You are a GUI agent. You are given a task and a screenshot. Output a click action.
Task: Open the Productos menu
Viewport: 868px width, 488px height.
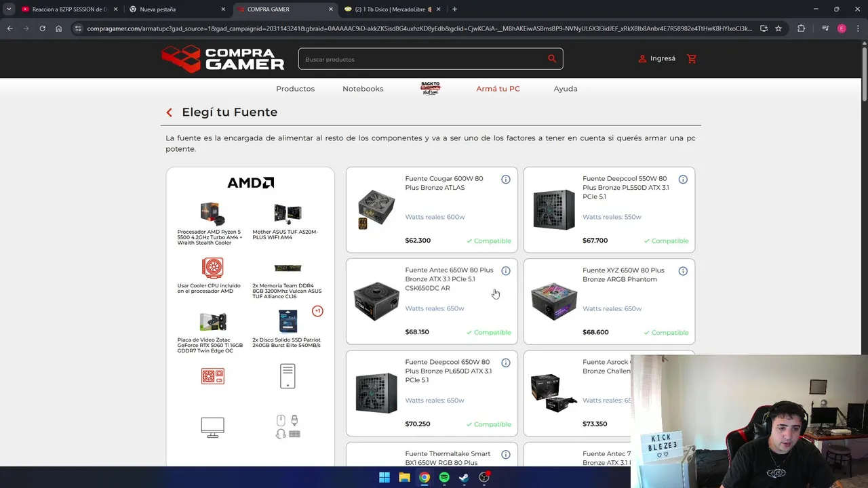(295, 89)
